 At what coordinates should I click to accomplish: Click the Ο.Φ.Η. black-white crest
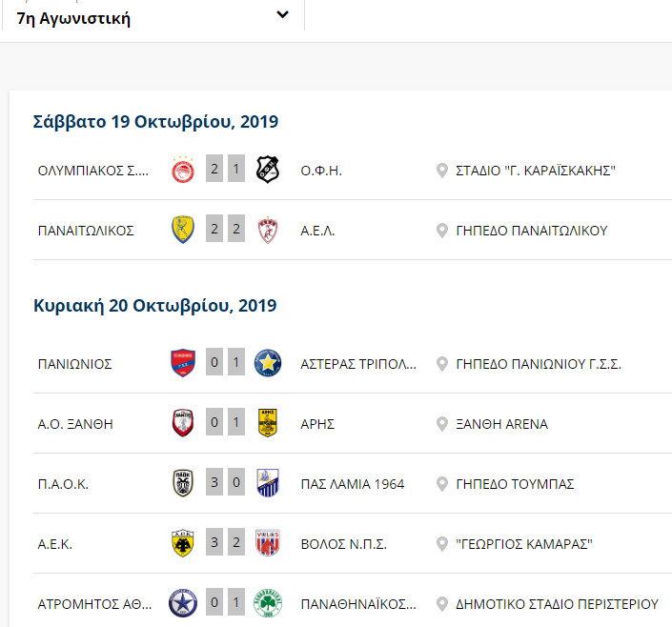pyautogui.click(x=268, y=170)
